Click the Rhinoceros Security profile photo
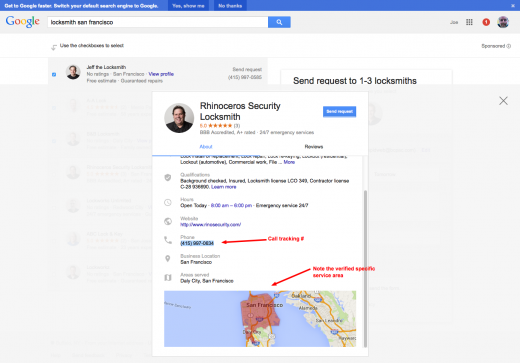 pyautogui.click(x=179, y=118)
